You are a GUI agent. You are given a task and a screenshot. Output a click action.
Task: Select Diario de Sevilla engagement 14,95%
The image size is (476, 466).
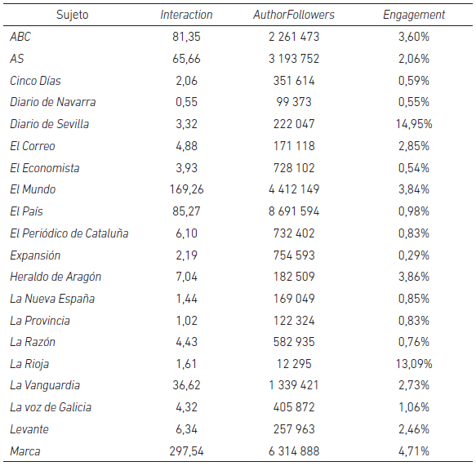[414, 124]
